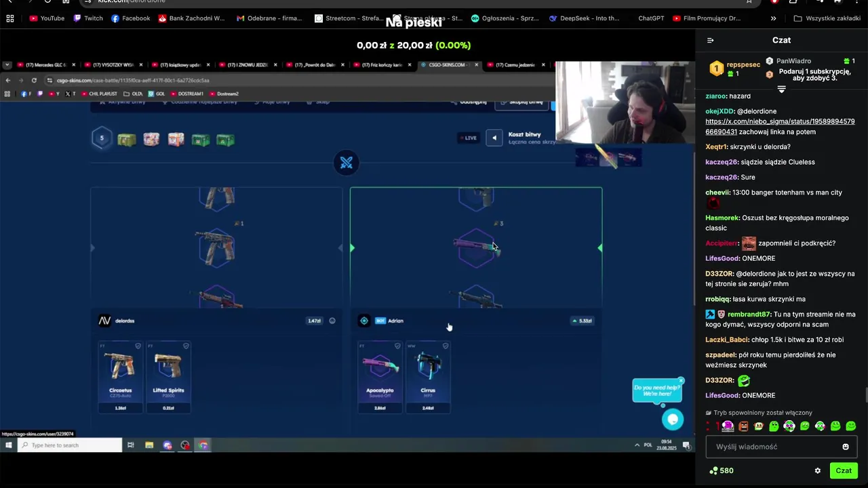
Task: Expand the hidden bookmarks chevron
Action: click(774, 18)
